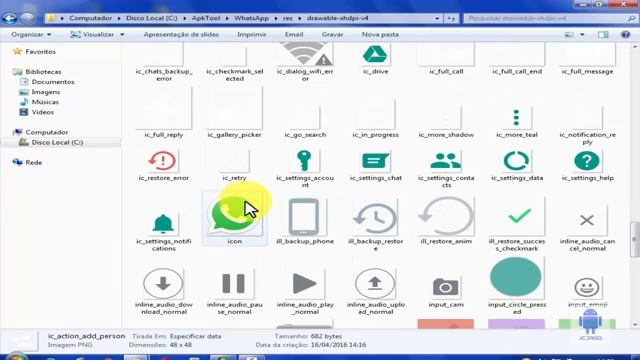Open Bibliotecas in the navigation pane
Image resolution: width=640 pixels, height=360 pixels.
point(43,72)
